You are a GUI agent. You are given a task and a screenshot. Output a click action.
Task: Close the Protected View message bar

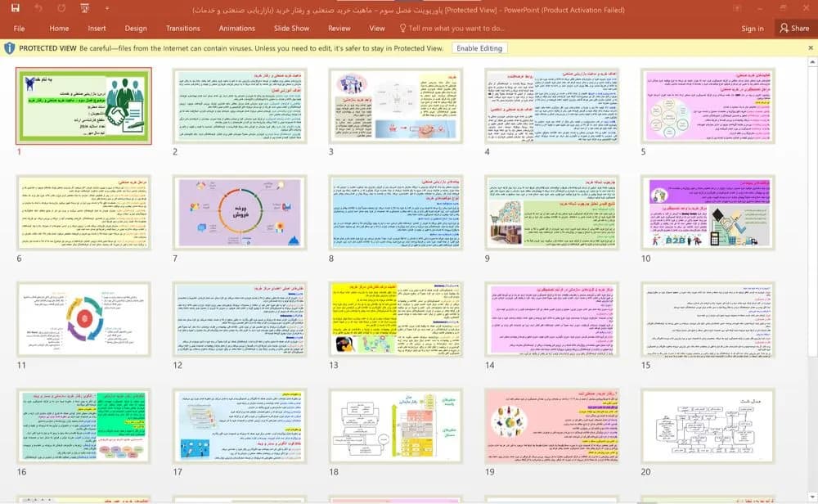coord(810,48)
